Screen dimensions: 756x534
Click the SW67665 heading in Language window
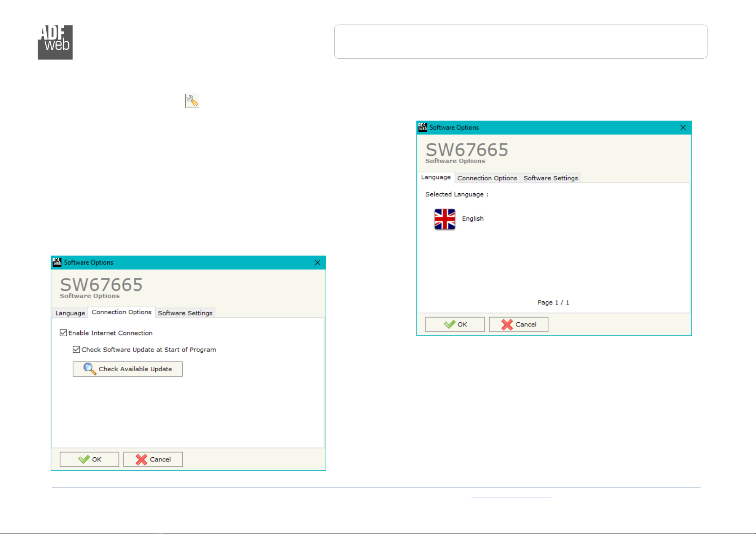pos(467,150)
